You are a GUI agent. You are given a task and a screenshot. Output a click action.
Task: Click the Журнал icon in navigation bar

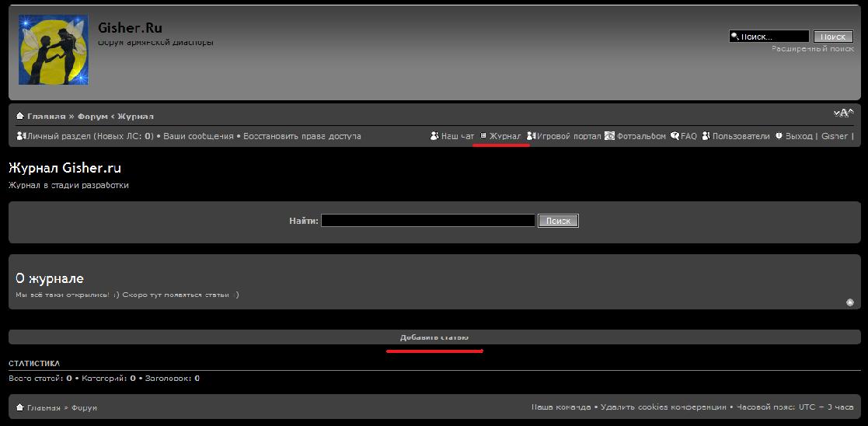pyautogui.click(x=483, y=136)
